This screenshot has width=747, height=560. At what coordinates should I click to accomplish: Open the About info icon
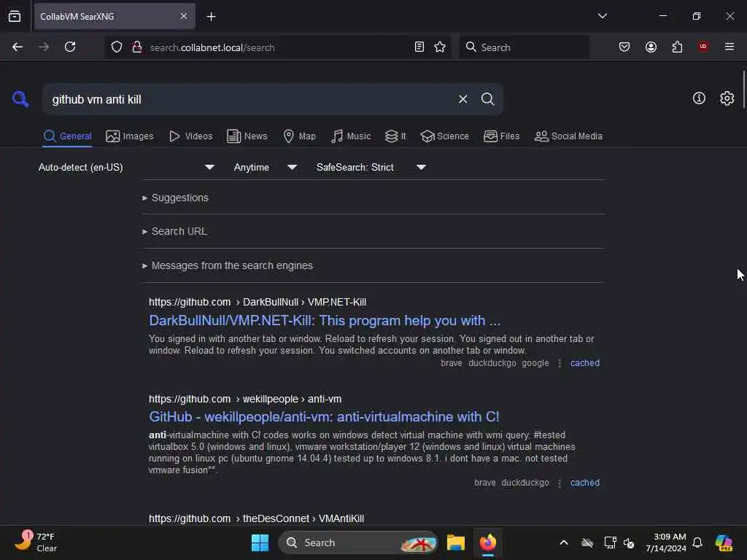[x=699, y=98]
